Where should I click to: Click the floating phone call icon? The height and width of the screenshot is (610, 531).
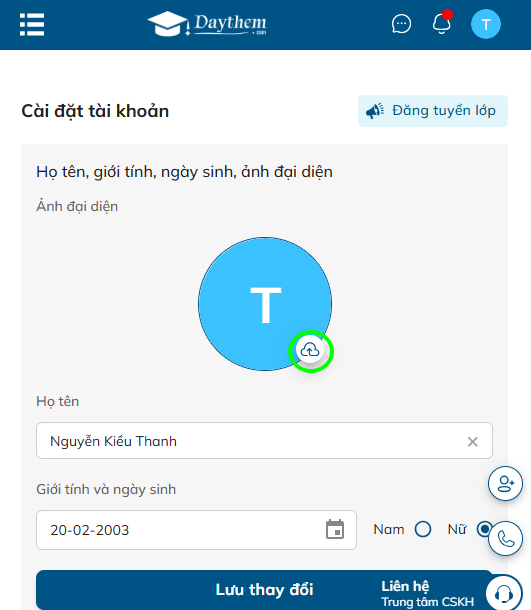coord(505,539)
